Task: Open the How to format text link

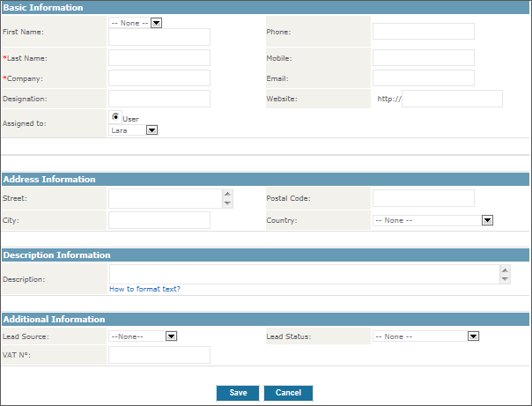Action: (144, 289)
